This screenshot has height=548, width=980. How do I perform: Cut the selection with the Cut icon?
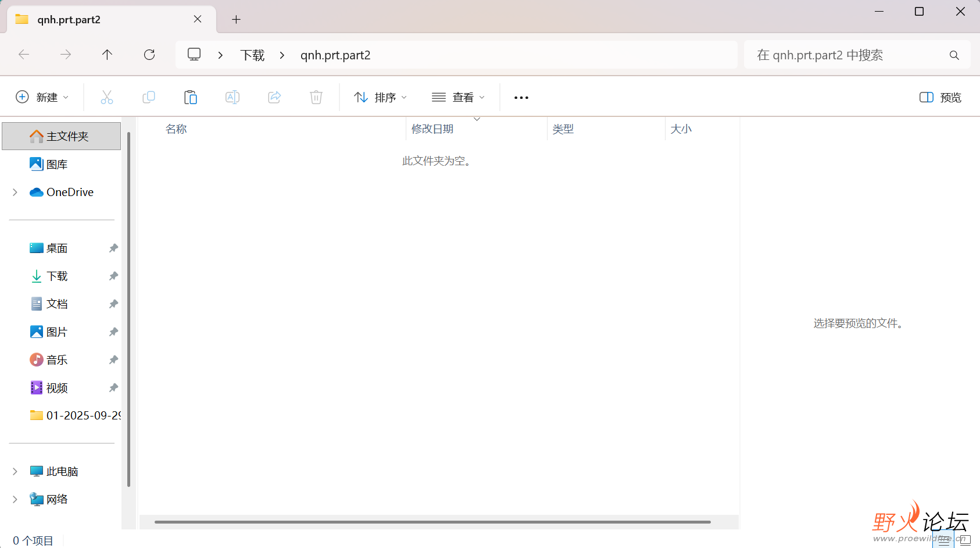107,97
